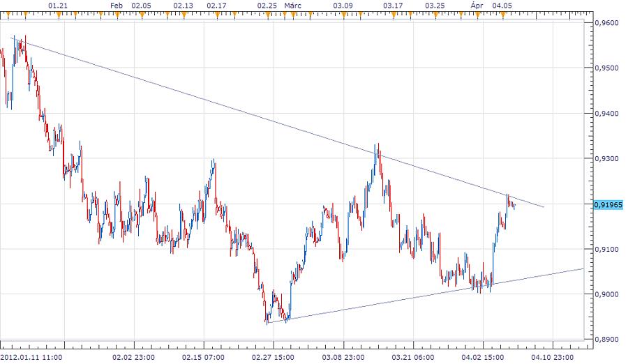Click the 0,9000 price axis label
The width and height of the screenshot is (628, 364).
click(606, 294)
